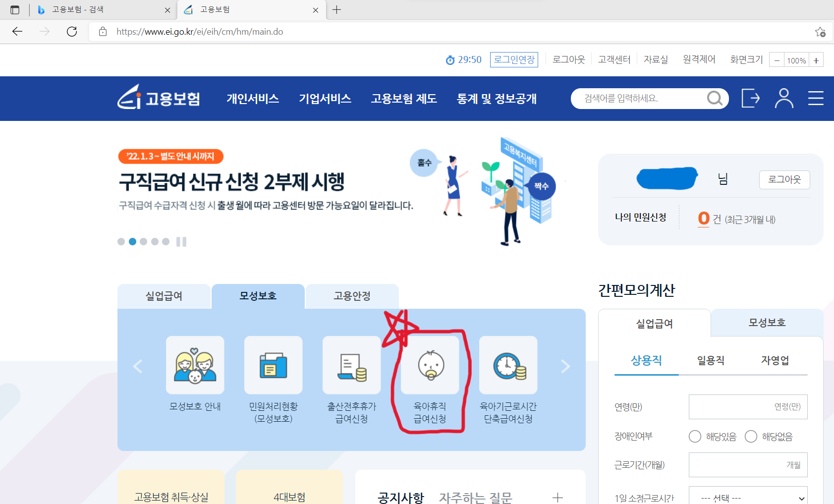Pause the banner slideshow
Viewport: 834px width, 504px height.
coord(181,242)
